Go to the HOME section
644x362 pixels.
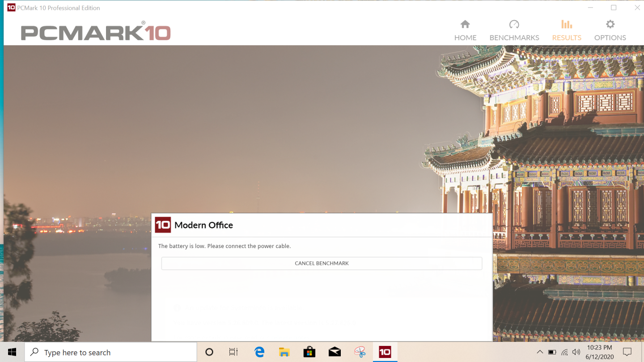point(465,30)
